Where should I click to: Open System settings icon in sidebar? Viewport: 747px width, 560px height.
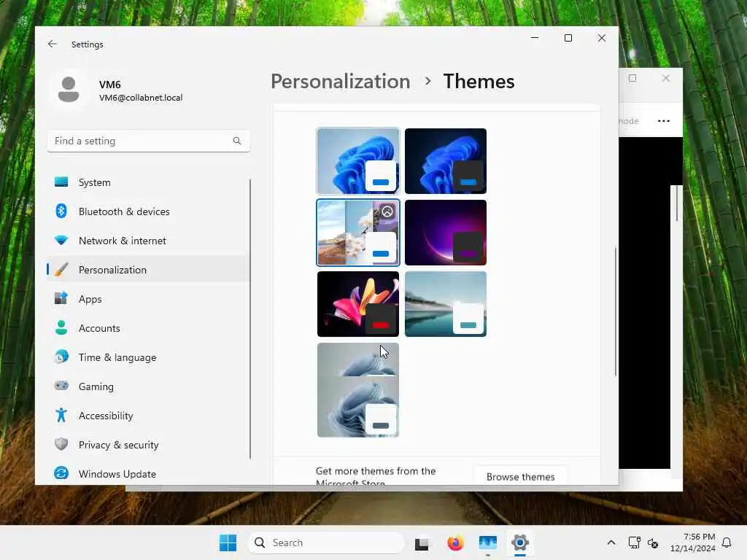(x=61, y=182)
